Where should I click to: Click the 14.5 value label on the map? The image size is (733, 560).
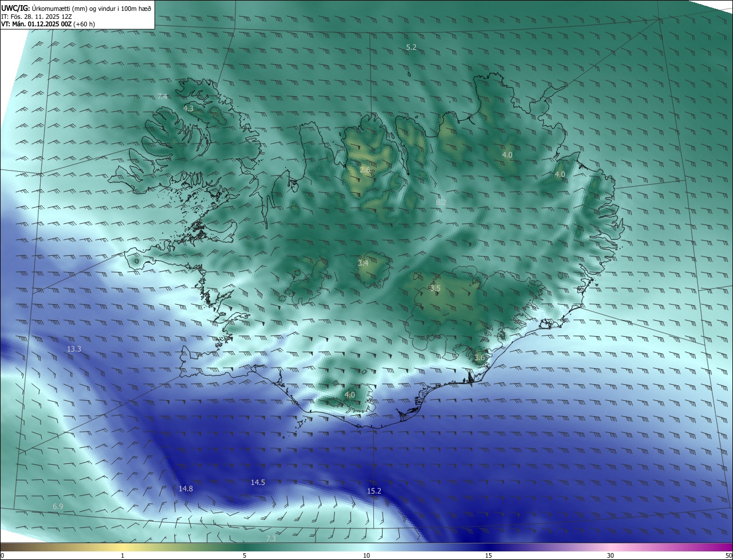(x=258, y=483)
